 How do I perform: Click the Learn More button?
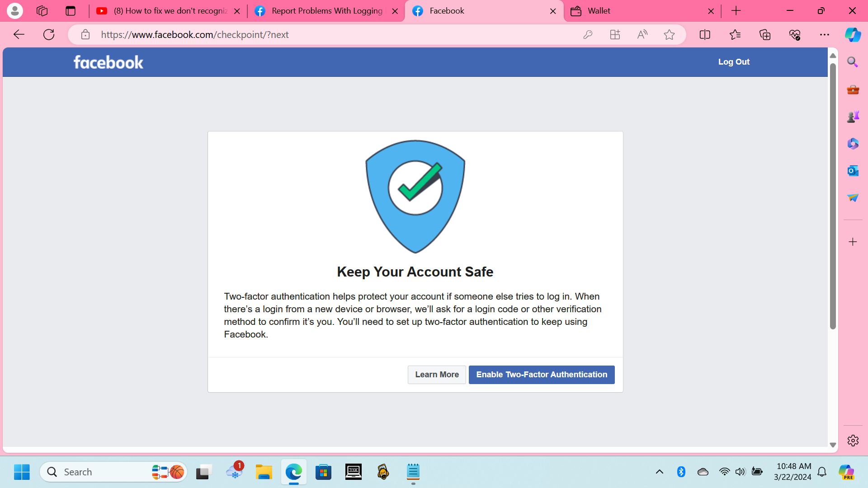click(436, 375)
